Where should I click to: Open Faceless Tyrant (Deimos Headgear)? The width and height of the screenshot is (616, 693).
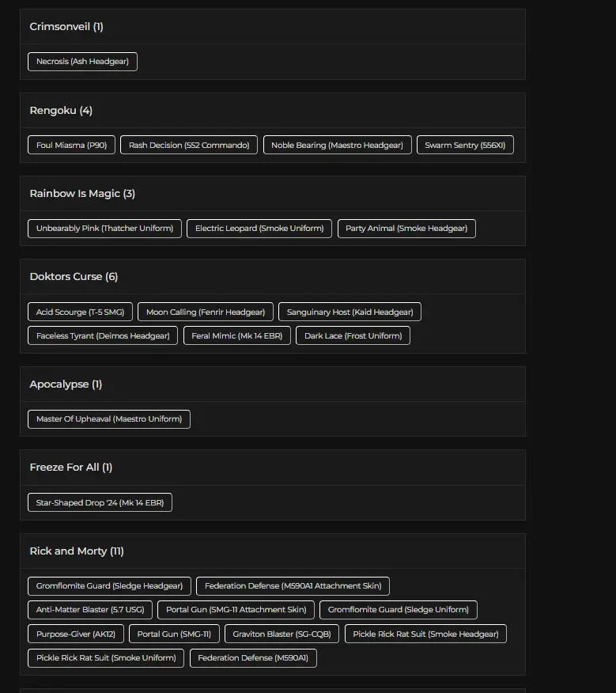(x=103, y=335)
